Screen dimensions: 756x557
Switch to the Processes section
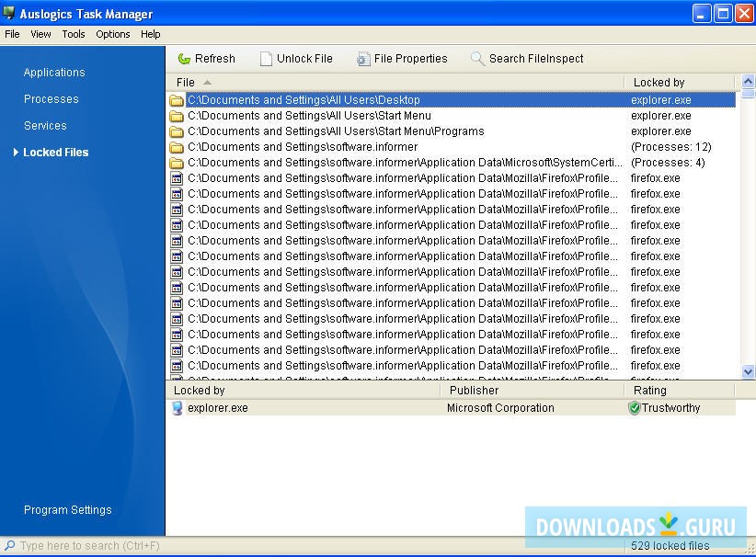point(51,98)
